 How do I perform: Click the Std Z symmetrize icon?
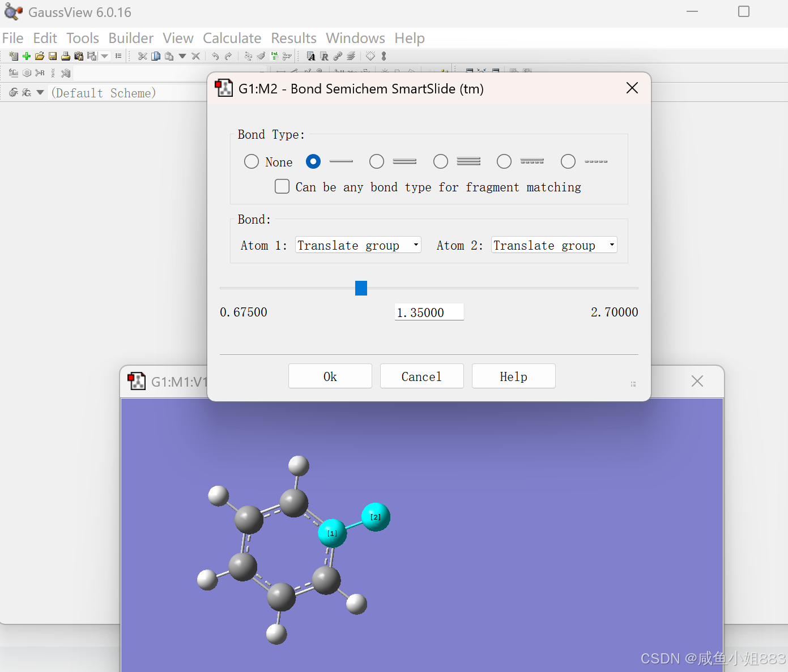pyautogui.click(x=274, y=56)
